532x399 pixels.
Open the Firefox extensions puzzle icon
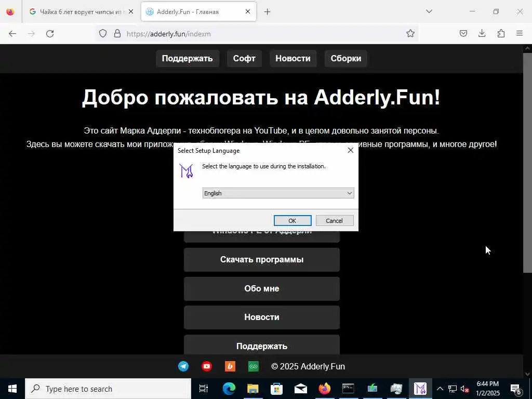tap(501, 33)
